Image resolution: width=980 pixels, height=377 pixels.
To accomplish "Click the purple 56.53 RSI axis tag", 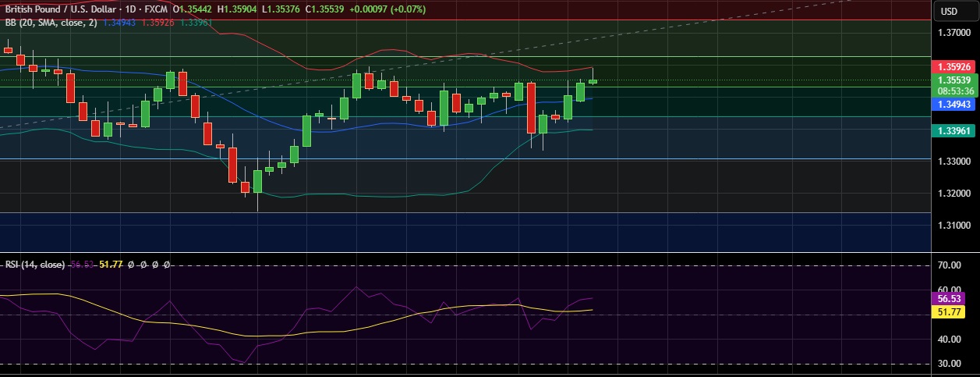I will [x=948, y=298].
